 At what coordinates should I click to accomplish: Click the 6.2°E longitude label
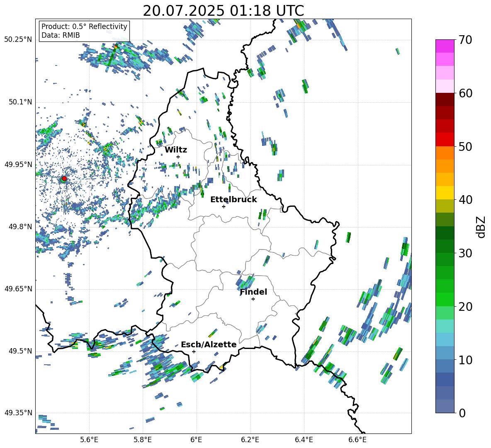pyautogui.click(x=250, y=440)
